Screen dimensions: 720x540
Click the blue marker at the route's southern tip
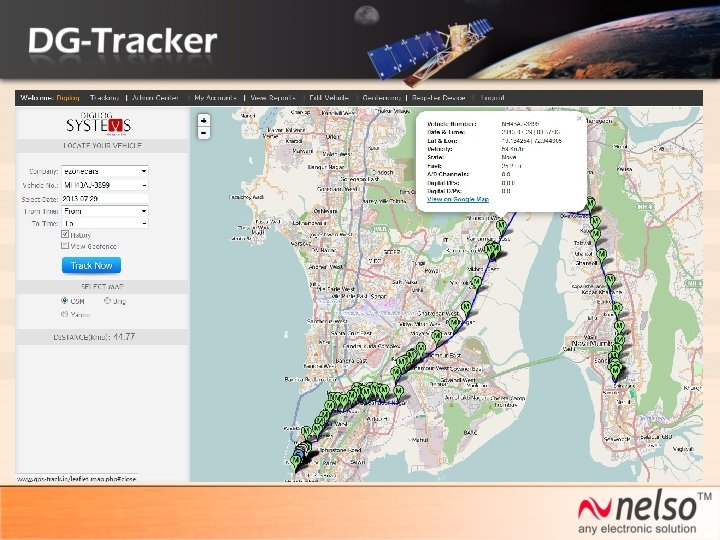(x=299, y=452)
